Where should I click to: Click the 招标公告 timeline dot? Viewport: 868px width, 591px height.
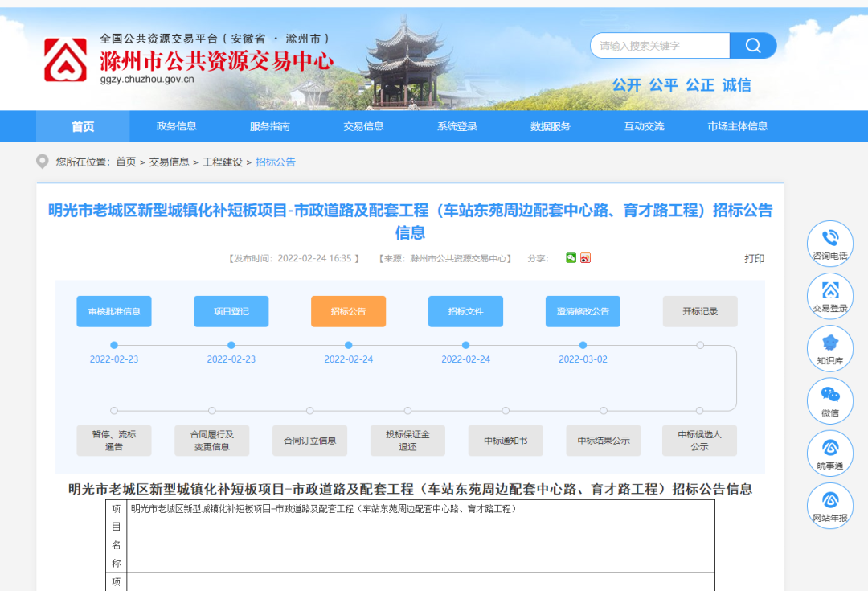349,345
